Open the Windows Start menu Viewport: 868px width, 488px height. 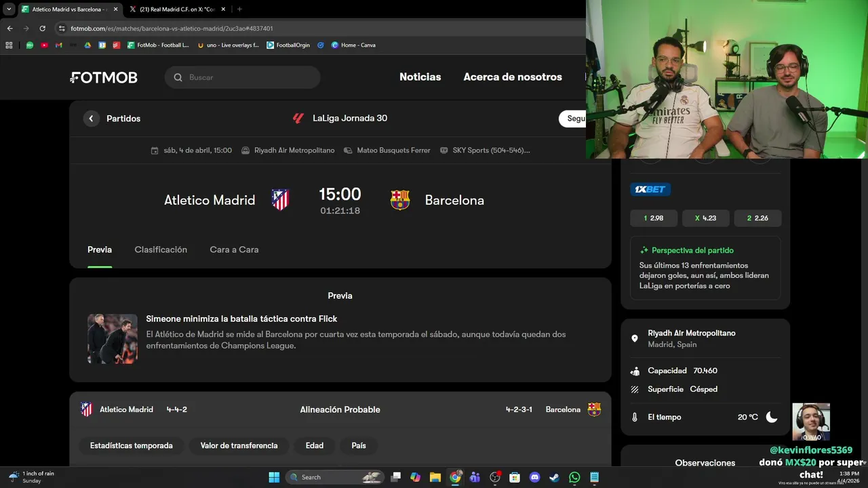pos(274,477)
